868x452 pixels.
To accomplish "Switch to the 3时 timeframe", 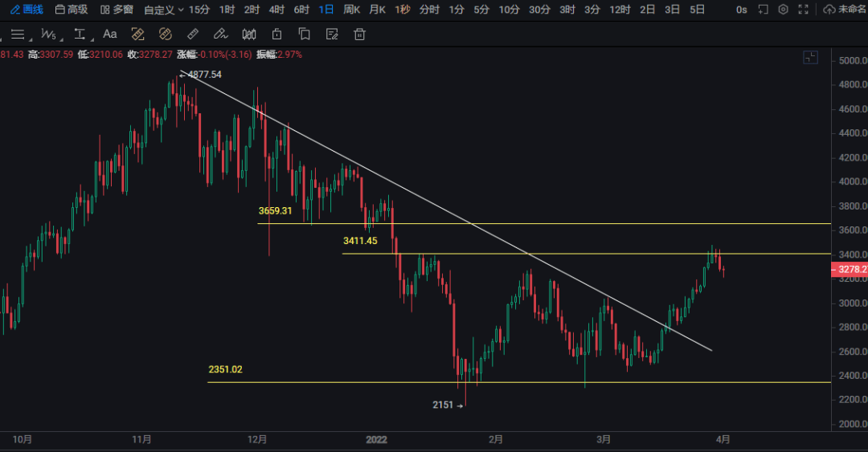I will coord(567,10).
